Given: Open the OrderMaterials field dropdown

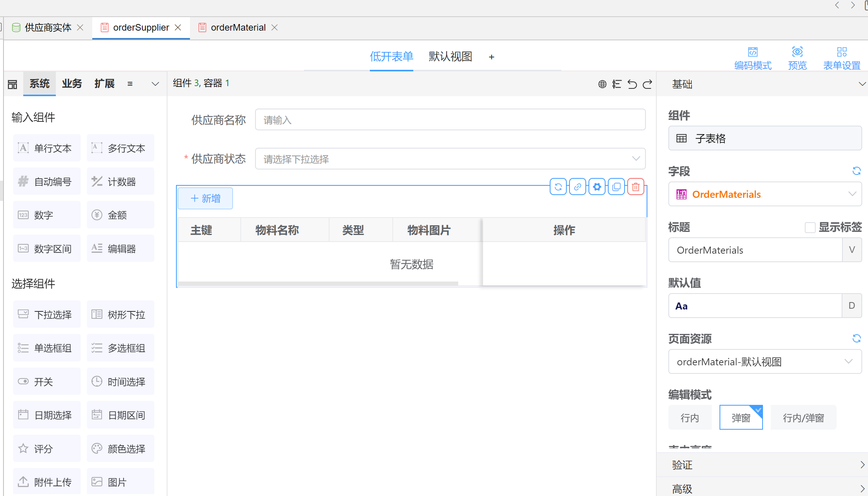Looking at the screenshot, I should (x=764, y=194).
